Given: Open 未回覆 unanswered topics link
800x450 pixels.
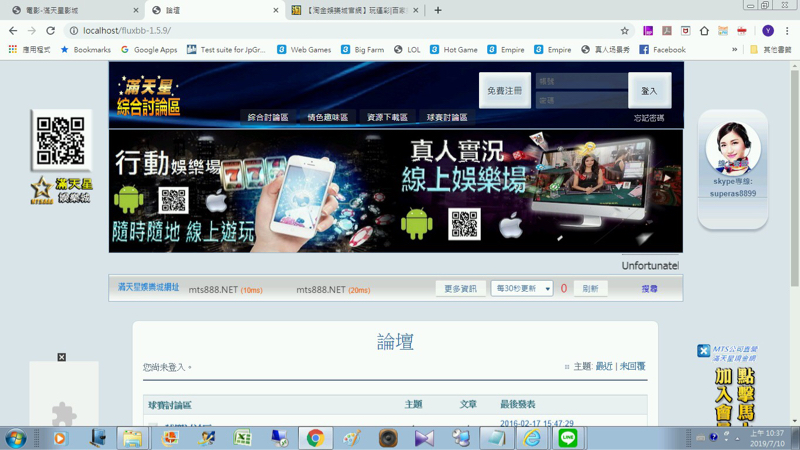Looking at the screenshot, I should point(632,366).
